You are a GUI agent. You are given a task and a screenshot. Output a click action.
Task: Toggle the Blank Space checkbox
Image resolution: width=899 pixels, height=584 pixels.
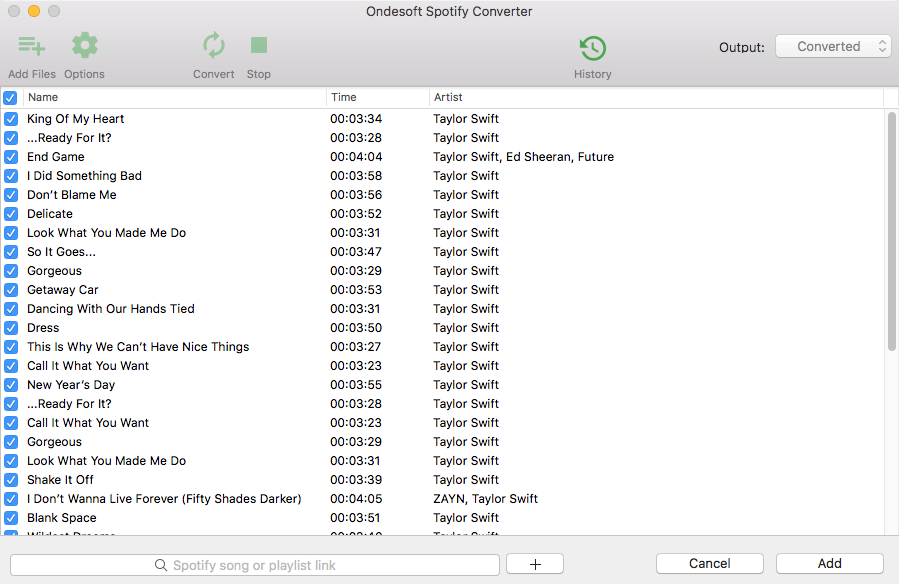(11, 518)
